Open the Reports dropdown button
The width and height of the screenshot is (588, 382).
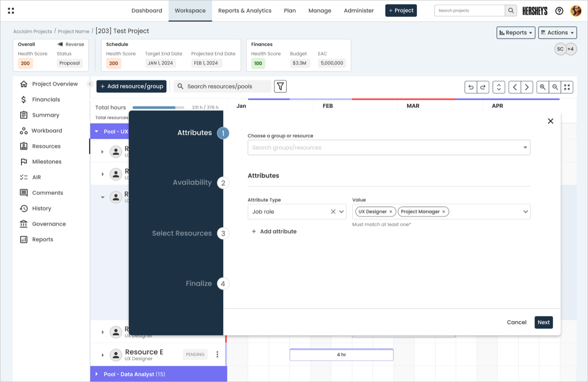click(515, 33)
